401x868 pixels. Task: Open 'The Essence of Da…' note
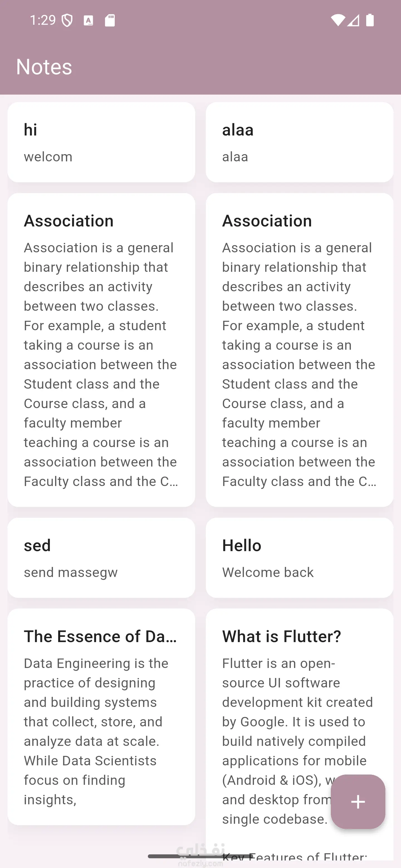click(x=101, y=717)
